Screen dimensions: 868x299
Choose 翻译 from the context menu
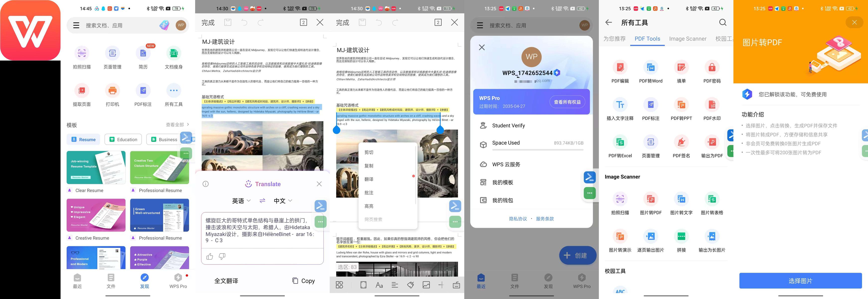pyautogui.click(x=369, y=179)
